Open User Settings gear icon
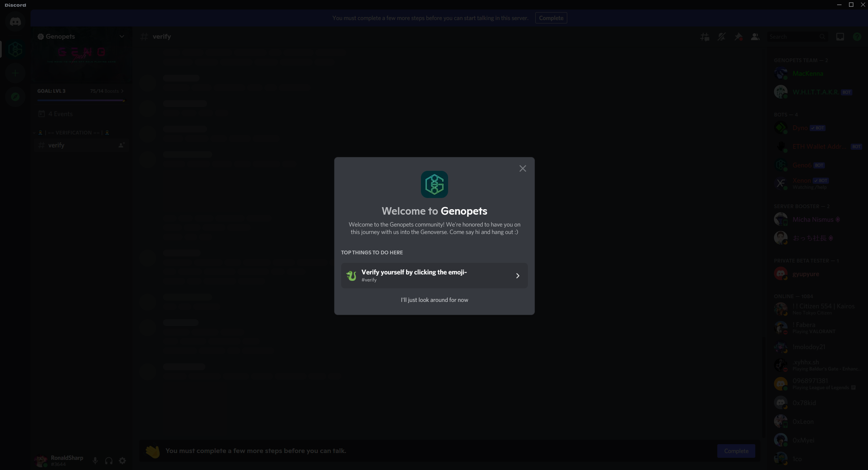 point(123,460)
